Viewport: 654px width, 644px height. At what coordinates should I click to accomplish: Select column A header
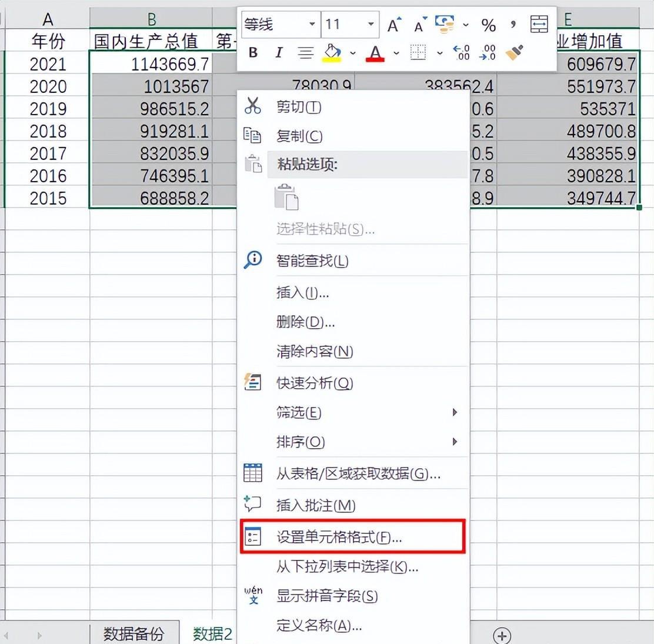[x=48, y=19]
